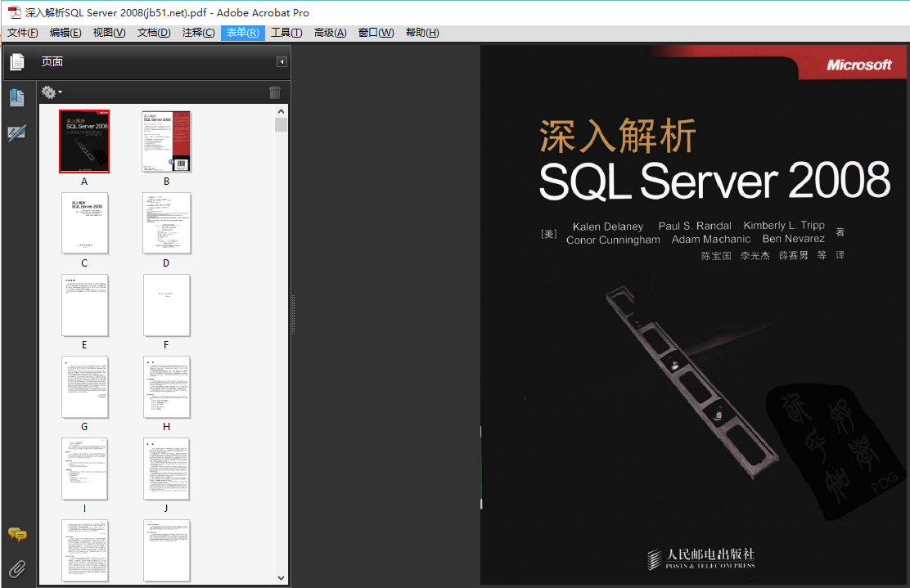Select page thumbnail A
The height and width of the screenshot is (588, 910).
point(84,141)
